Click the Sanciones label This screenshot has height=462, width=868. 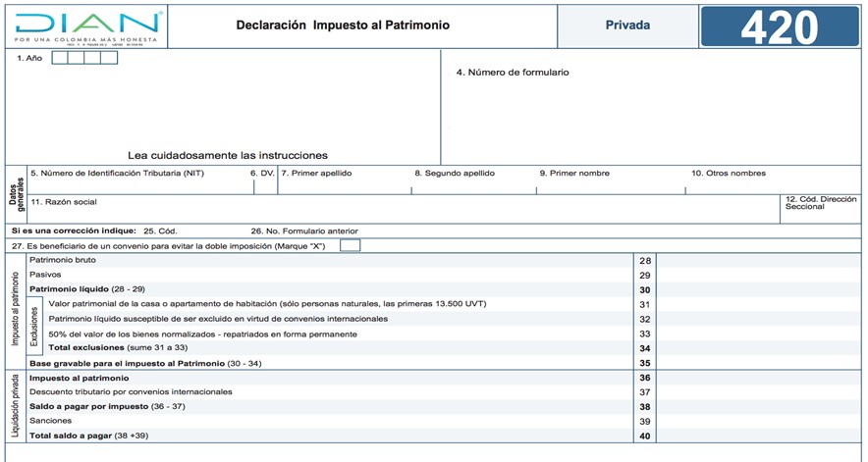(x=50, y=421)
